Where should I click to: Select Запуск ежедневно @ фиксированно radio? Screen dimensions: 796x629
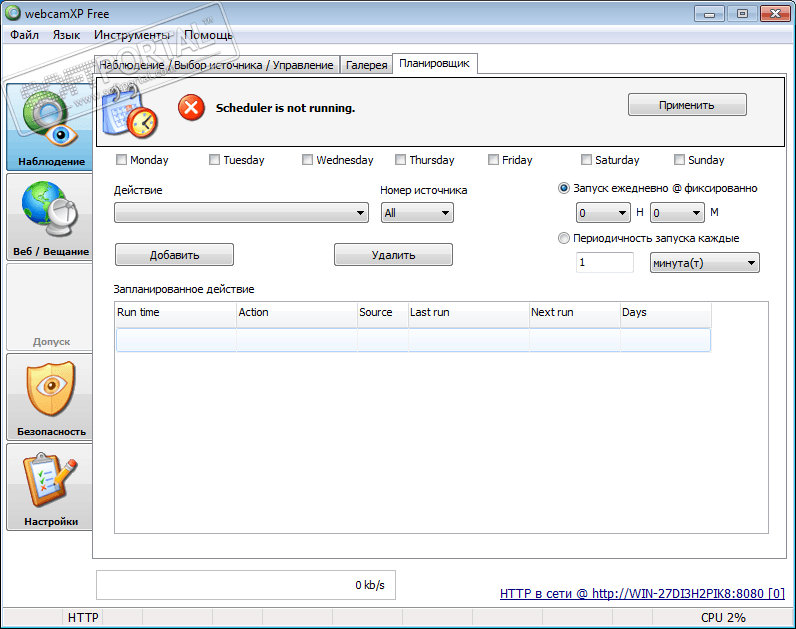563,188
